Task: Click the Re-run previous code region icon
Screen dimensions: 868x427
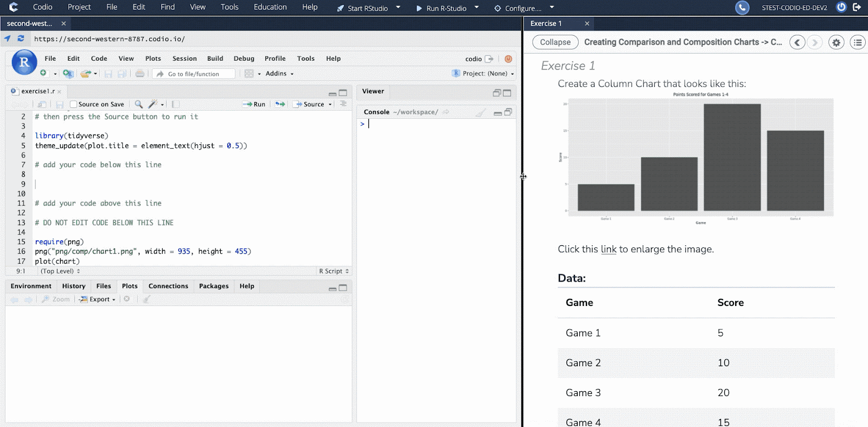Action: [x=280, y=104]
